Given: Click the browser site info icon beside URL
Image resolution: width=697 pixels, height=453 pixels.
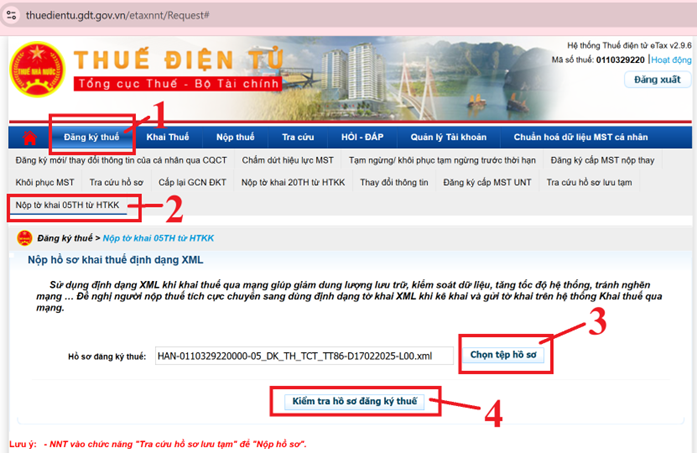Looking at the screenshot, I should click(11, 15).
